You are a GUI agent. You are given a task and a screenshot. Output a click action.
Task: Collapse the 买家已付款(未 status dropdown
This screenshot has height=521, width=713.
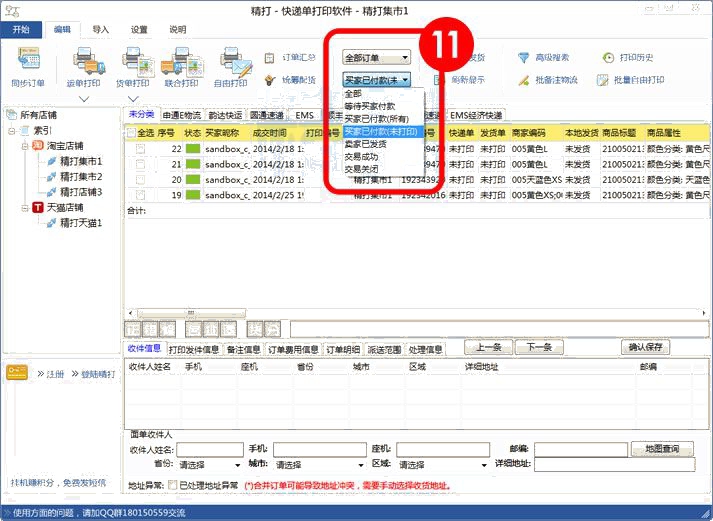377,80
